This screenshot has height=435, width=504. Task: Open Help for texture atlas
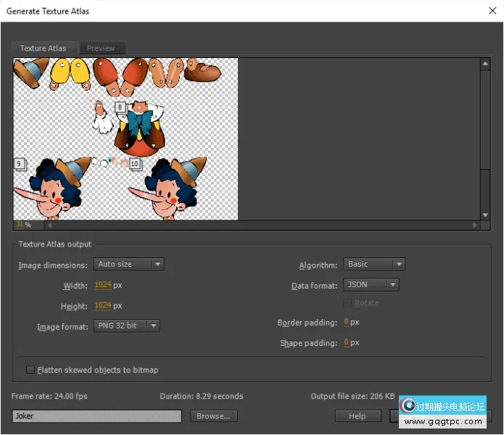(x=358, y=416)
